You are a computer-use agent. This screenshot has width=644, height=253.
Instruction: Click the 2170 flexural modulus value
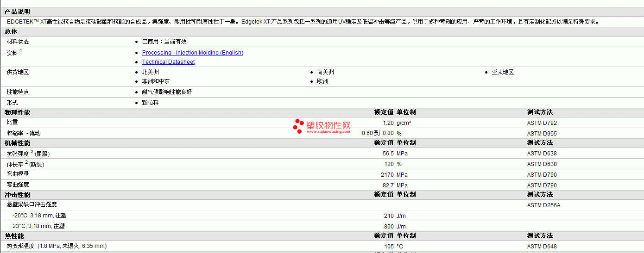tap(387, 175)
